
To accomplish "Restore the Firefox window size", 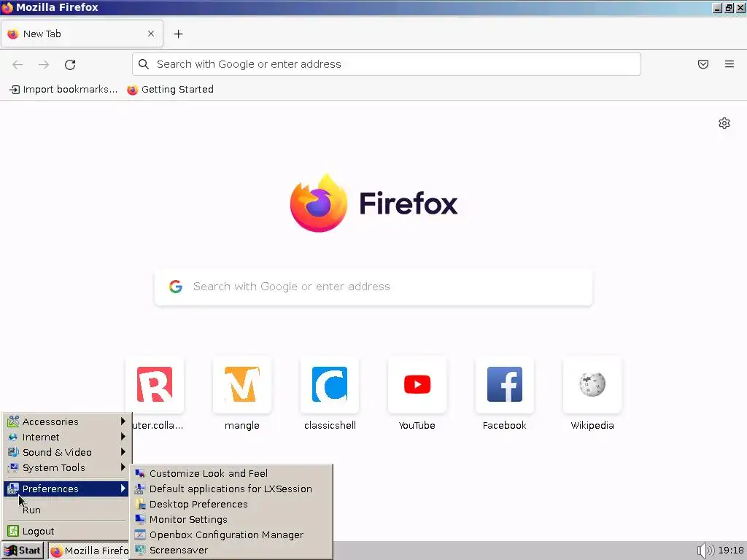I will pyautogui.click(x=729, y=7).
